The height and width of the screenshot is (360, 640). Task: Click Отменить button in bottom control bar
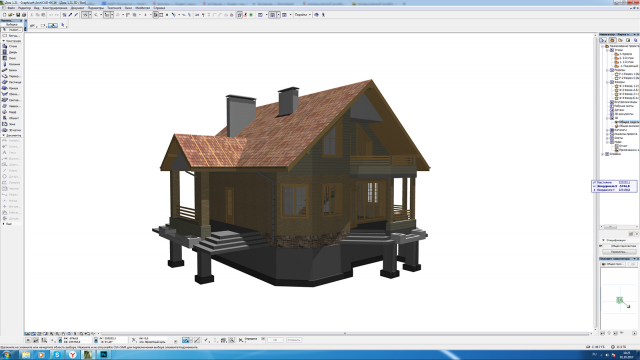pyautogui.click(x=293, y=340)
